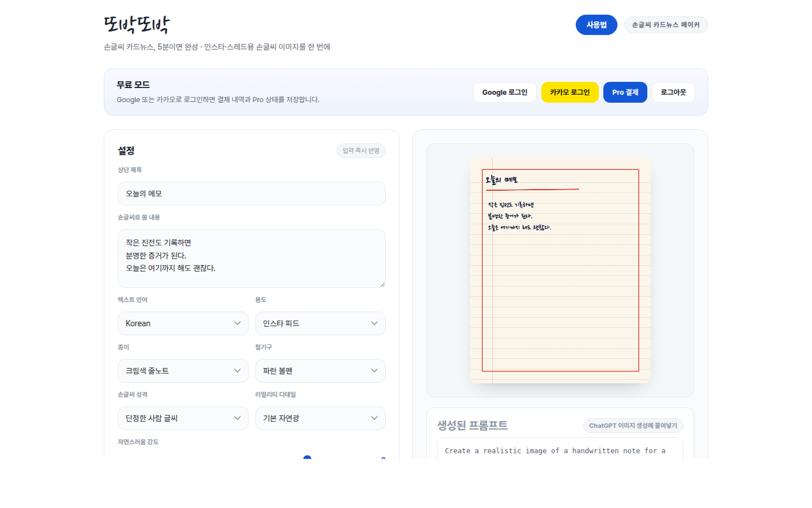Click 손글씨 카드뉴스 메이커 pill
Image resolution: width=812 pixels, height=508 pixels.
666,25
